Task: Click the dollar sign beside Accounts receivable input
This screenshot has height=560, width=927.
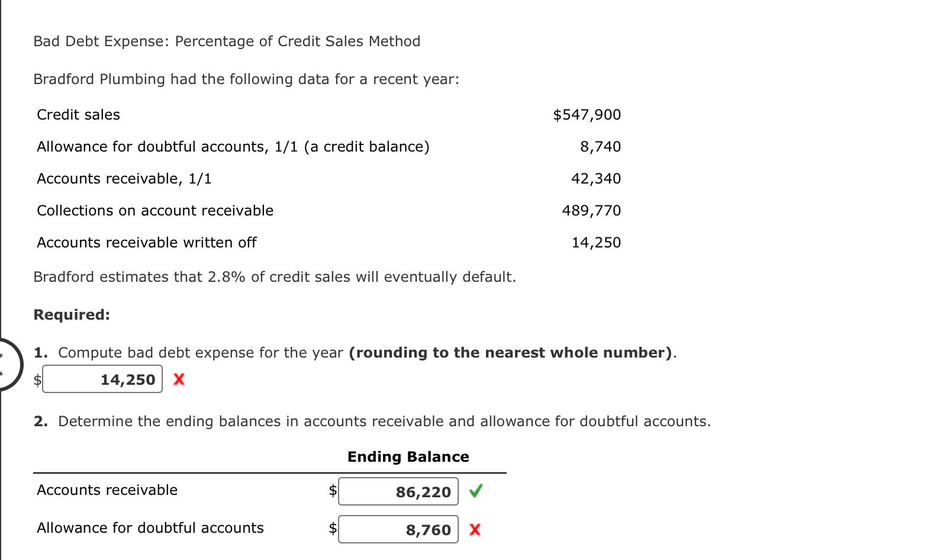Action: tap(331, 491)
